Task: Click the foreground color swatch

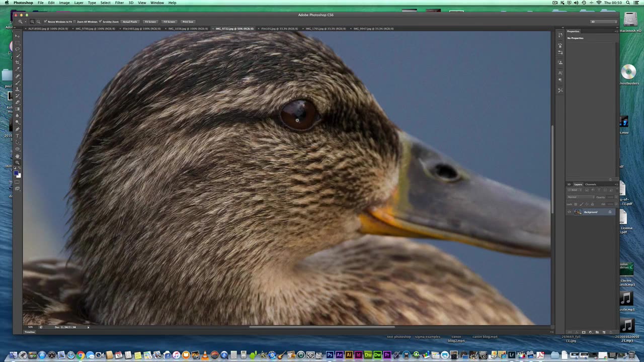Action: 16,173
